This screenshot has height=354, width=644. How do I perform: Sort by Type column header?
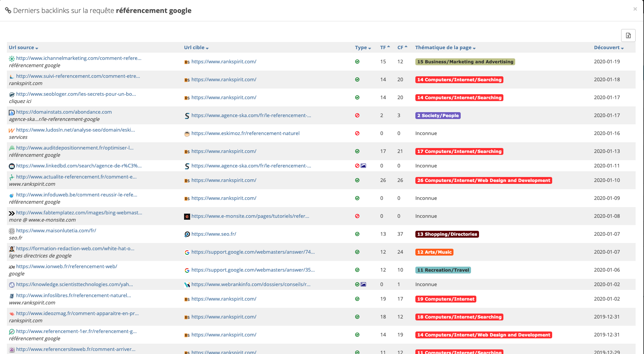(x=363, y=48)
